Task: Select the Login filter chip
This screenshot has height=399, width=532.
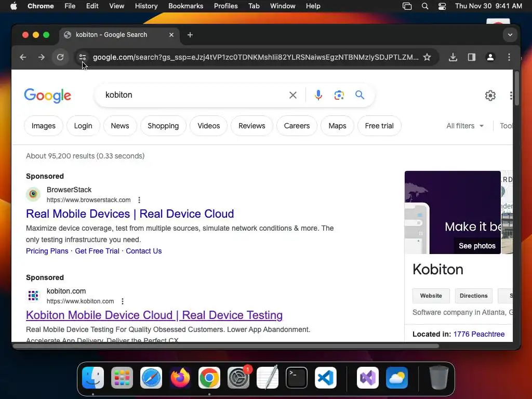Action: point(83,126)
